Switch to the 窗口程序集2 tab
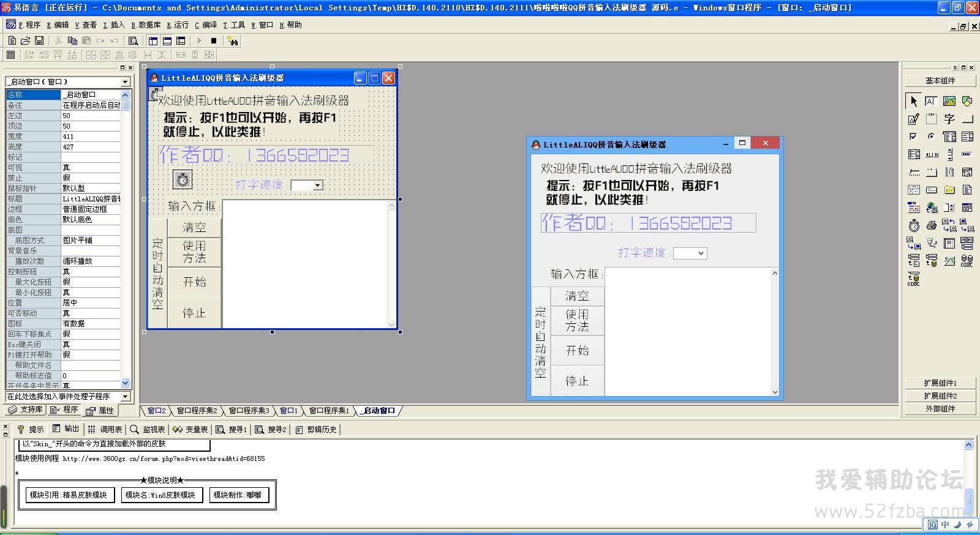Image resolution: width=980 pixels, height=535 pixels. (197, 411)
